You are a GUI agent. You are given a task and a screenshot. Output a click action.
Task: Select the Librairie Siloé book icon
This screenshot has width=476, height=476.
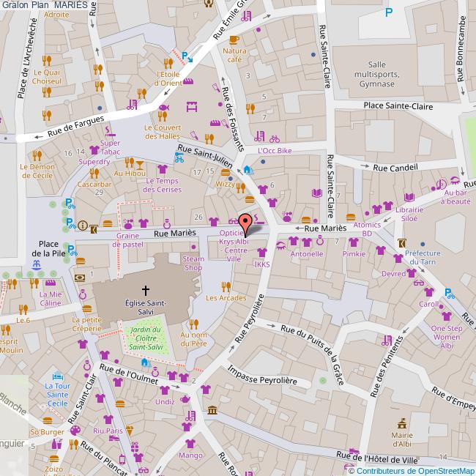[x=409, y=197]
